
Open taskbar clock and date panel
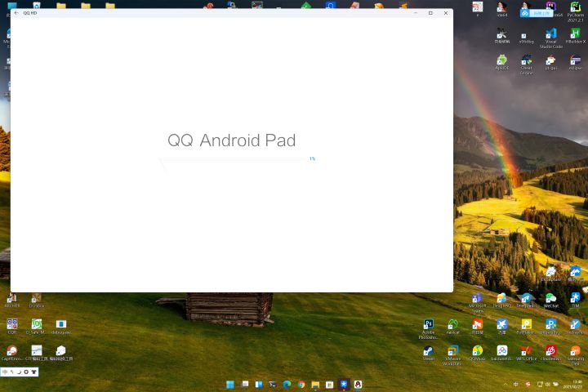(x=572, y=384)
